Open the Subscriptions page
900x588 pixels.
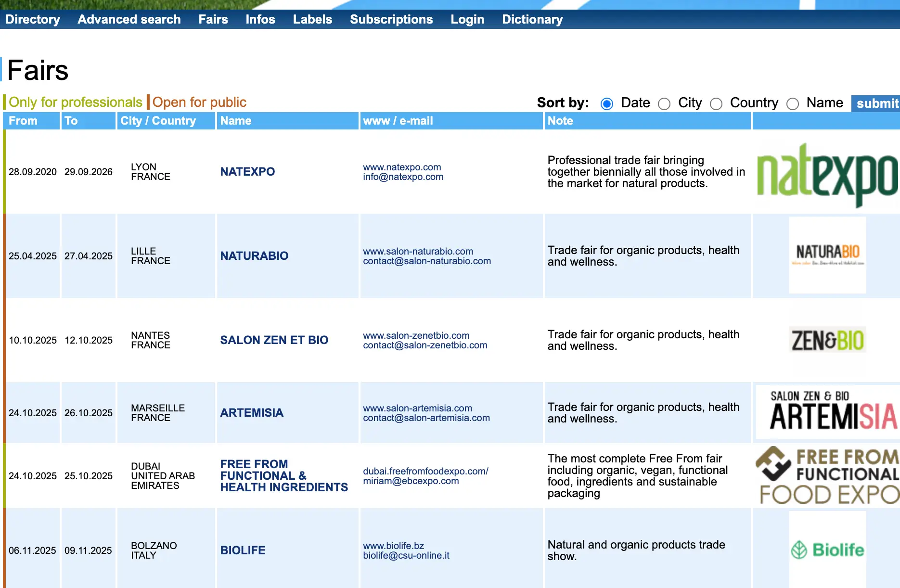coord(391,19)
